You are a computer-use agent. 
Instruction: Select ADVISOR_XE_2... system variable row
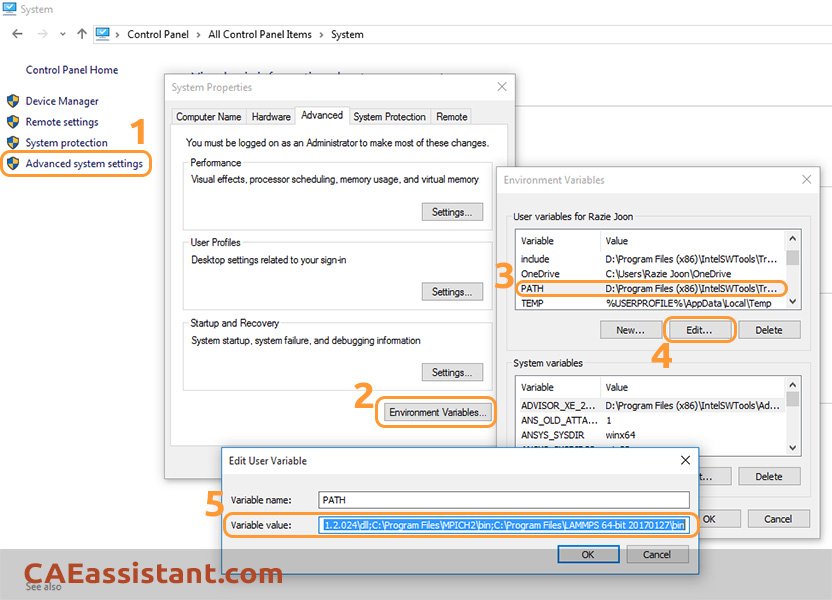(x=649, y=405)
